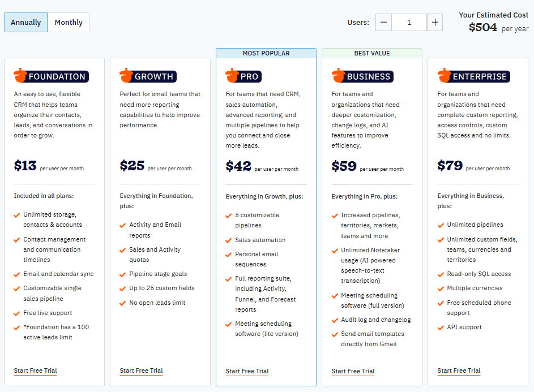Start Free Trial for the Growth plan
This screenshot has height=392, width=534.
[x=141, y=371]
